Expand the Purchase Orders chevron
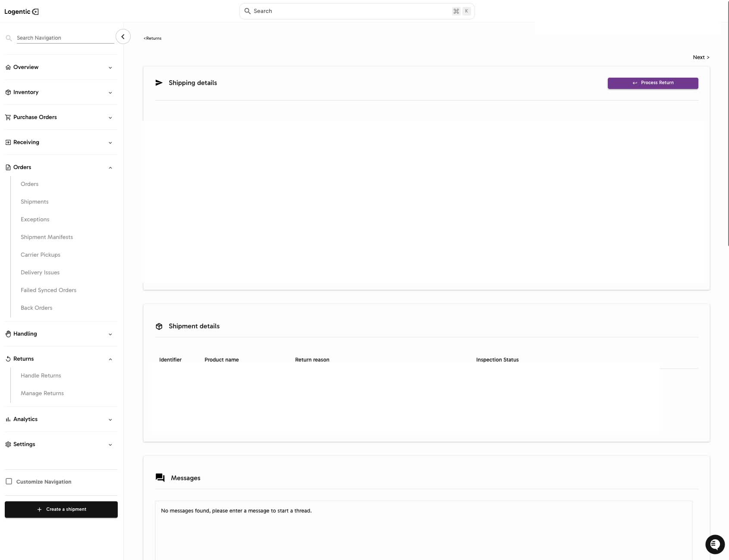This screenshot has height=560, width=729. click(110, 118)
